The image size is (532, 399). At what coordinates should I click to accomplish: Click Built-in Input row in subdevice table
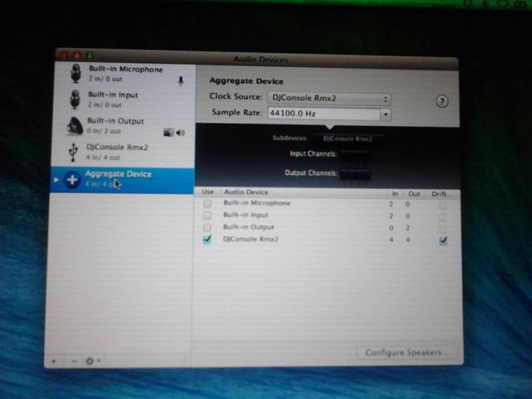tap(327, 215)
